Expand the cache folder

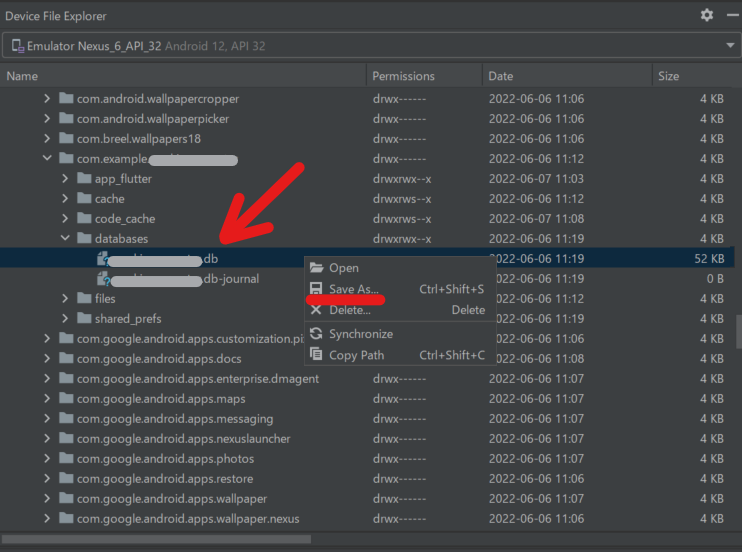[x=65, y=198]
